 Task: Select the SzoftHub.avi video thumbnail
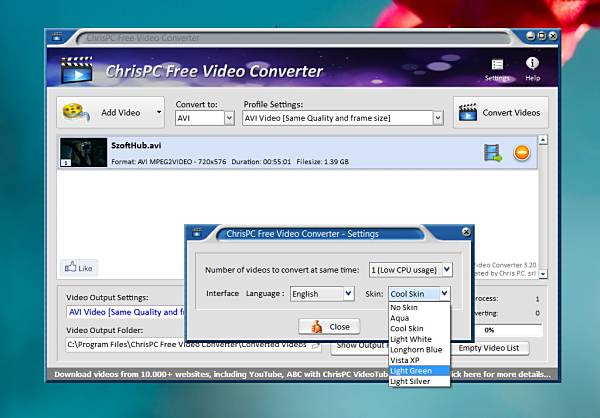pos(83,152)
